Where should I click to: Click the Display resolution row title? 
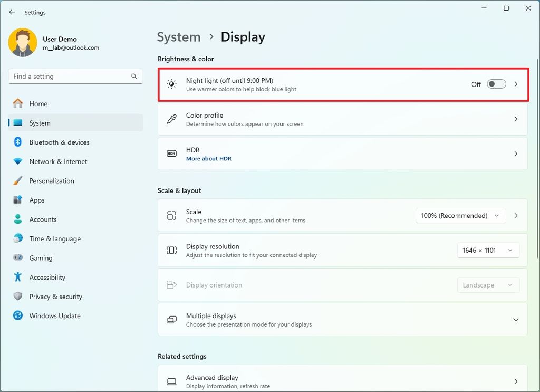213,246
